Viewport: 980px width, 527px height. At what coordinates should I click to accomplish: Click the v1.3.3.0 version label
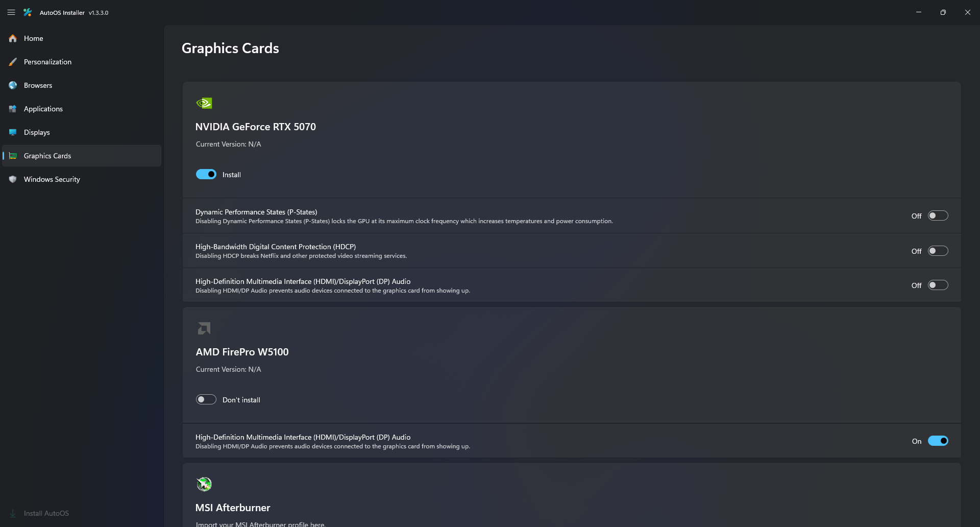point(99,13)
